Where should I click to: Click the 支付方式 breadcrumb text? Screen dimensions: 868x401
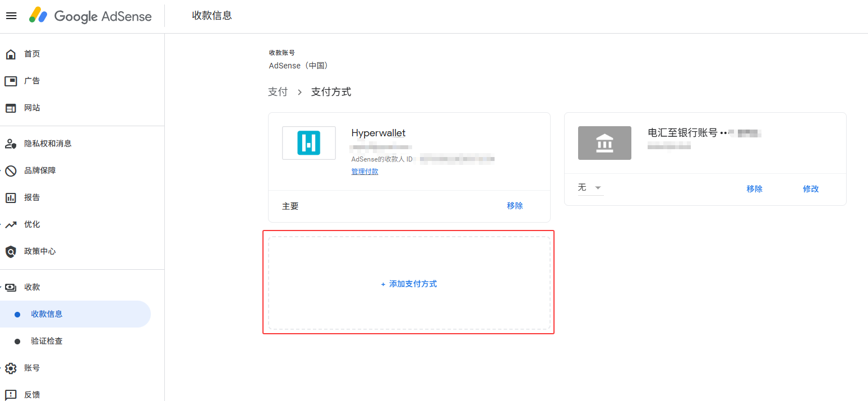[x=331, y=92]
